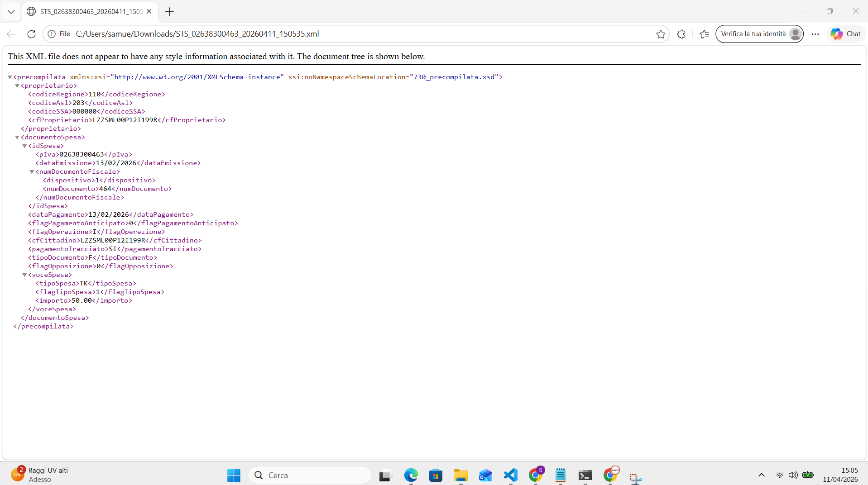Click the dataPagamento value 13/02/2026
Image resolution: width=868 pixels, height=485 pixels.
pos(109,214)
